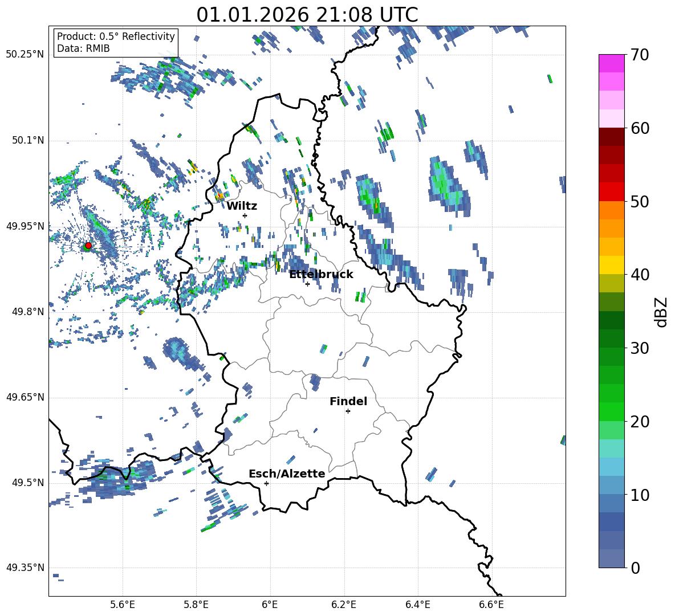This screenshot has width=675, height=616.
Task: Click the 5.8°E longitude label
Action: coord(196,605)
